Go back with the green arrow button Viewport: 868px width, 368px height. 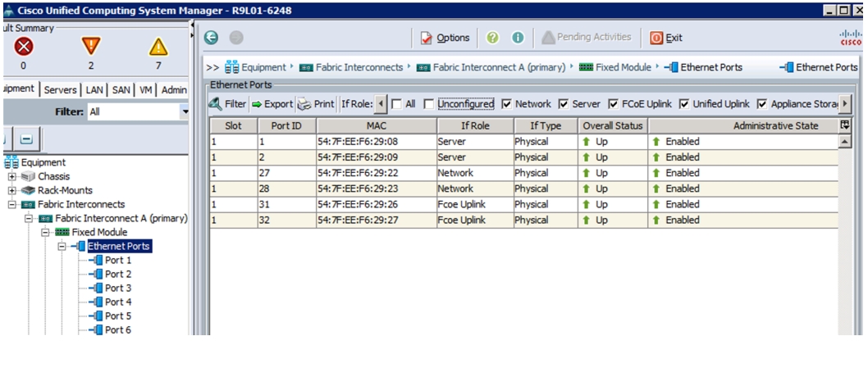(211, 38)
